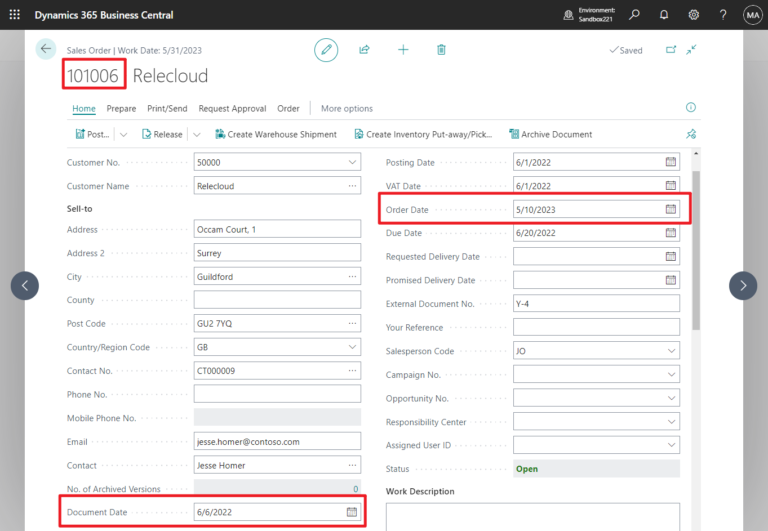Go to previous record arrow

(x=25, y=286)
